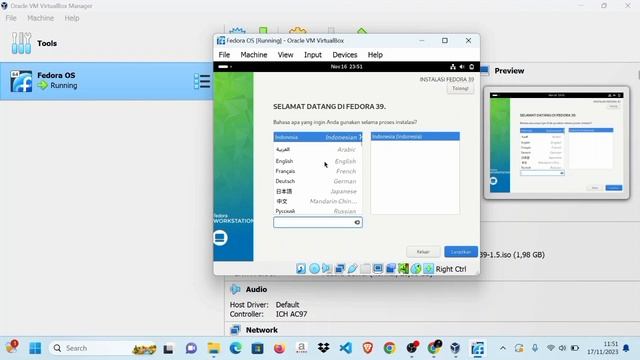
Task: Select Arabic language row in installer
Action: click(x=318, y=150)
